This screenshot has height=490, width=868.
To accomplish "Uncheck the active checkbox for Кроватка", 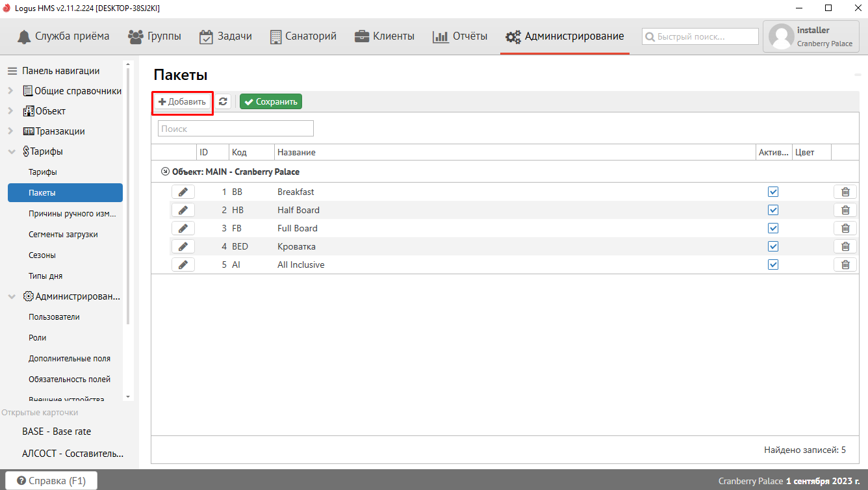I will 773,246.
